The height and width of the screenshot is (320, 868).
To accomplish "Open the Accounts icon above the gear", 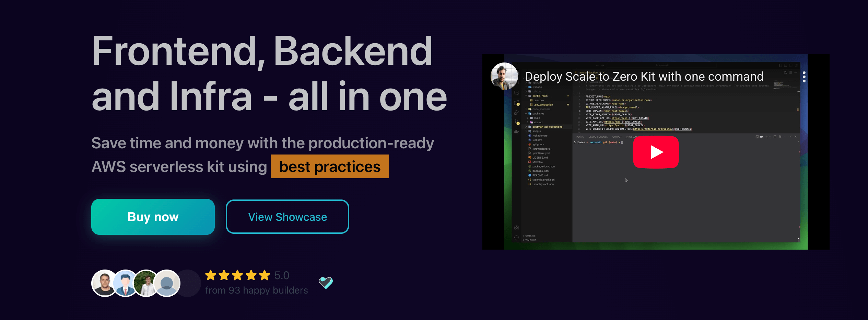I will tap(516, 227).
